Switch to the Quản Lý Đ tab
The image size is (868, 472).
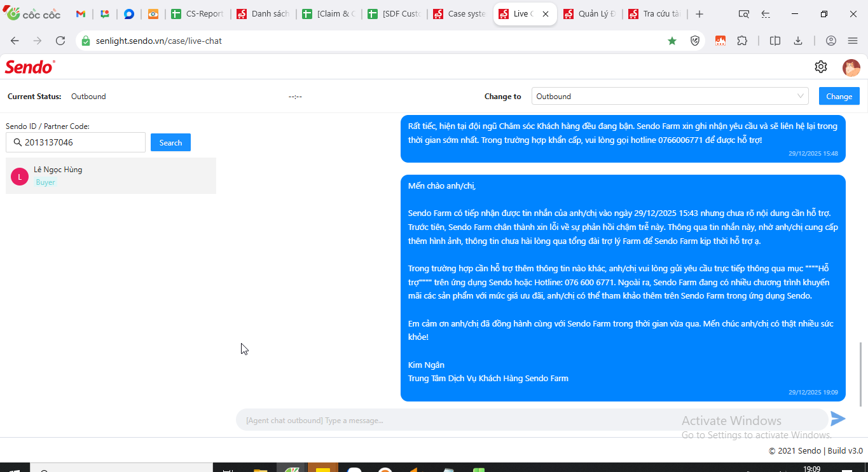589,14
